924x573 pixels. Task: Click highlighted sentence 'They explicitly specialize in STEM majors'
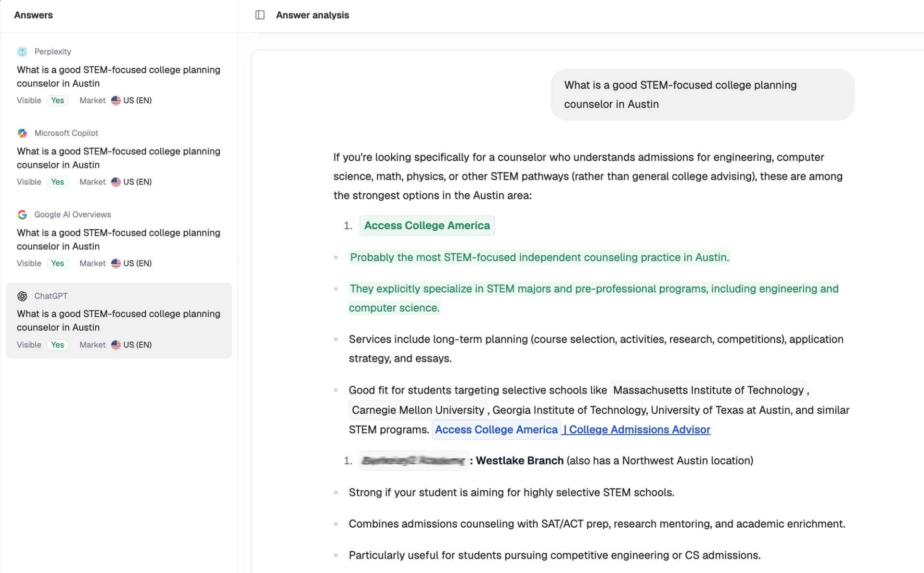(593, 298)
